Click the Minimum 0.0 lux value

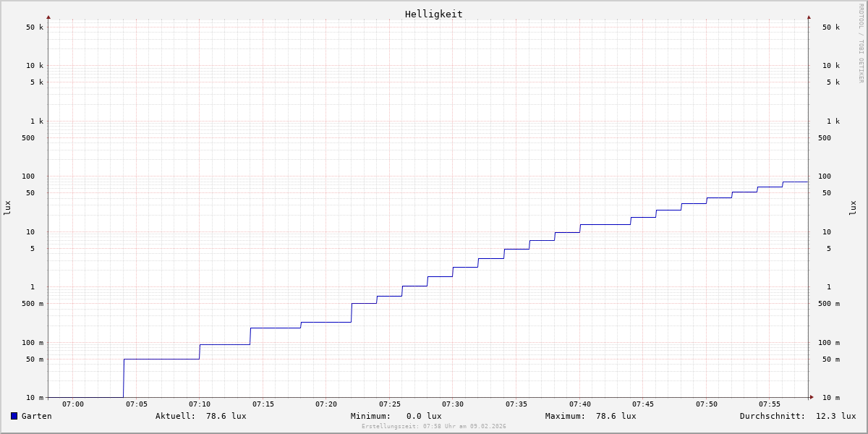(x=423, y=416)
